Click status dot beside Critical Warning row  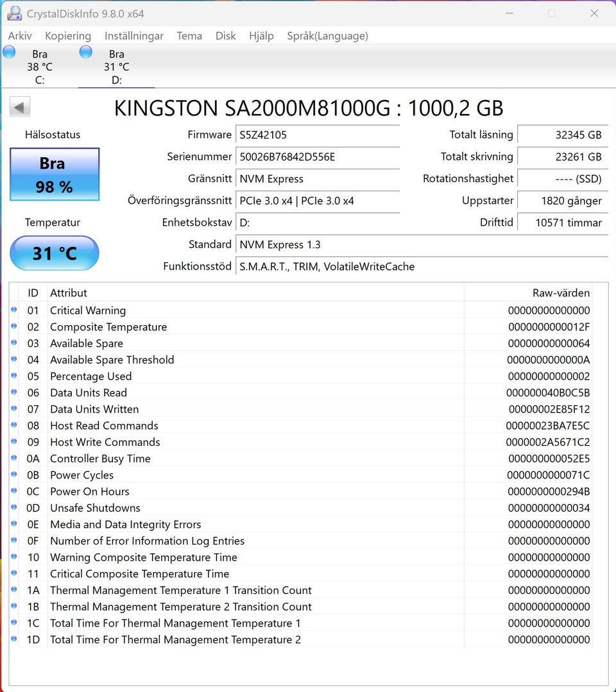click(14, 310)
